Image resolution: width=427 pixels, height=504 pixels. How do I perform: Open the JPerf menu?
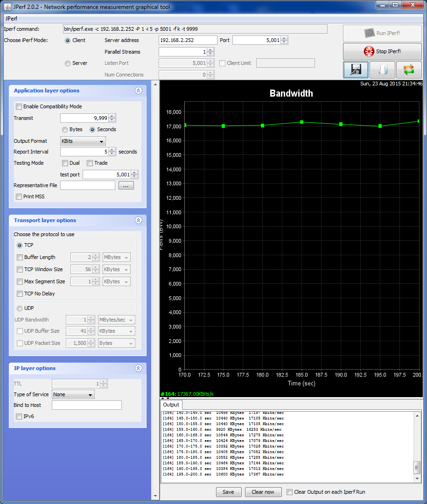(11, 19)
